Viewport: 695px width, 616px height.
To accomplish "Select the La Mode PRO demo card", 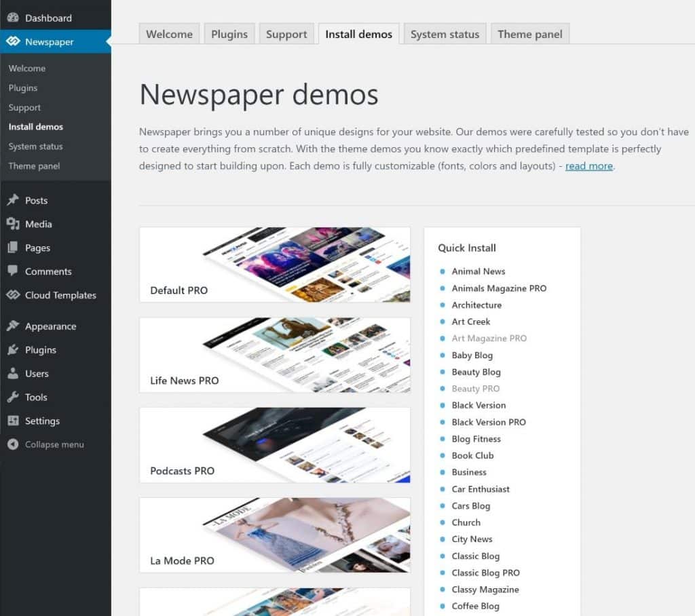I will coord(275,535).
